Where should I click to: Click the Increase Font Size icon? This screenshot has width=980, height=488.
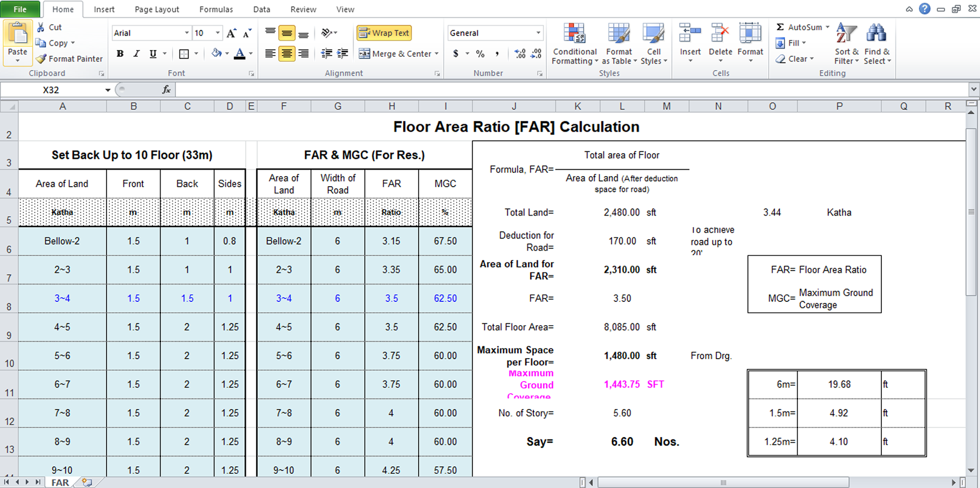pos(231,34)
